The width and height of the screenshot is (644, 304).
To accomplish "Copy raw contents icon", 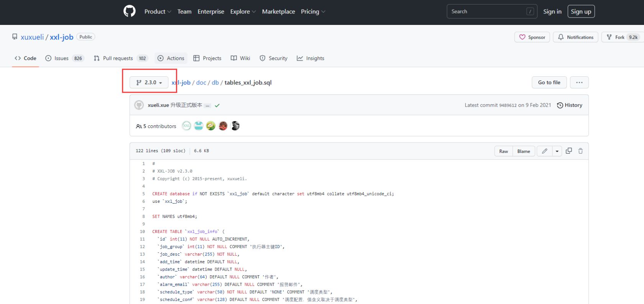I will coord(569,151).
